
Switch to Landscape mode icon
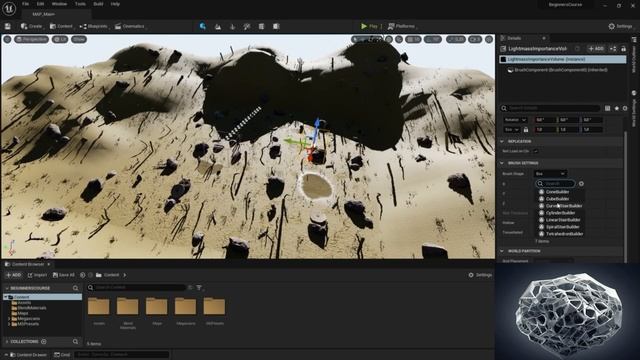pos(218,26)
